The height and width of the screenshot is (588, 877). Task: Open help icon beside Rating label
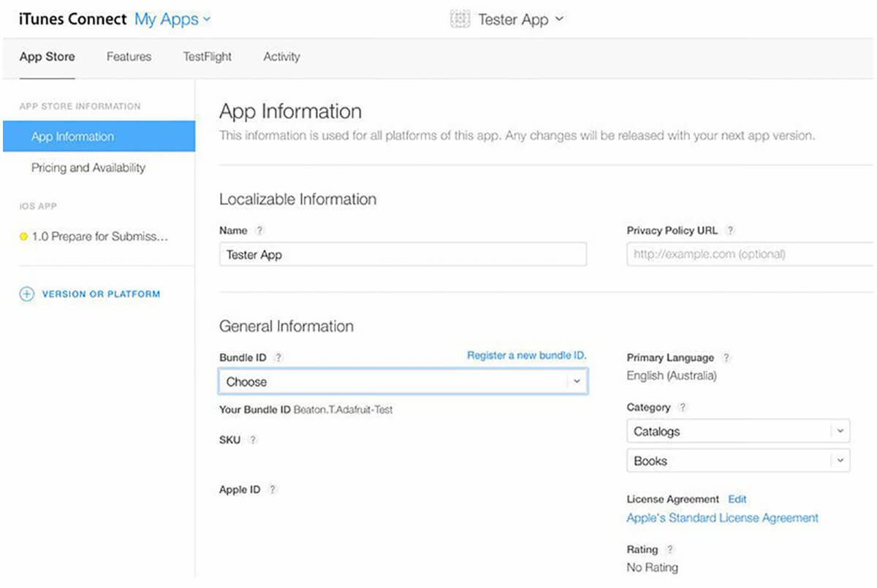click(x=669, y=549)
